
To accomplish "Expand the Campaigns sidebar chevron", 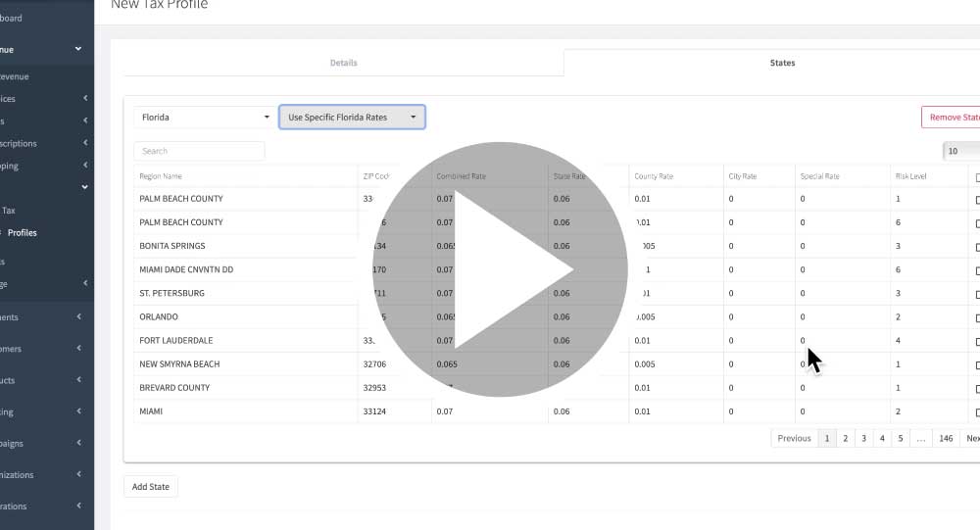I will (x=78, y=443).
